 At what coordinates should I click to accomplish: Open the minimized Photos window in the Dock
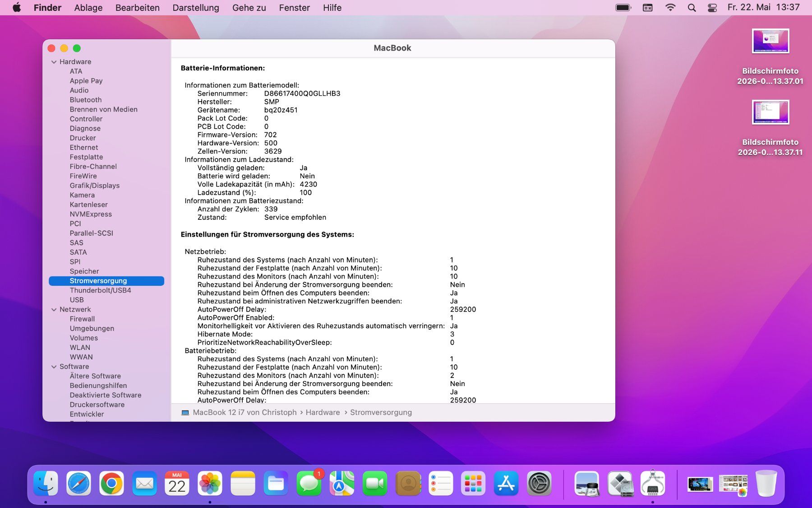(x=733, y=485)
